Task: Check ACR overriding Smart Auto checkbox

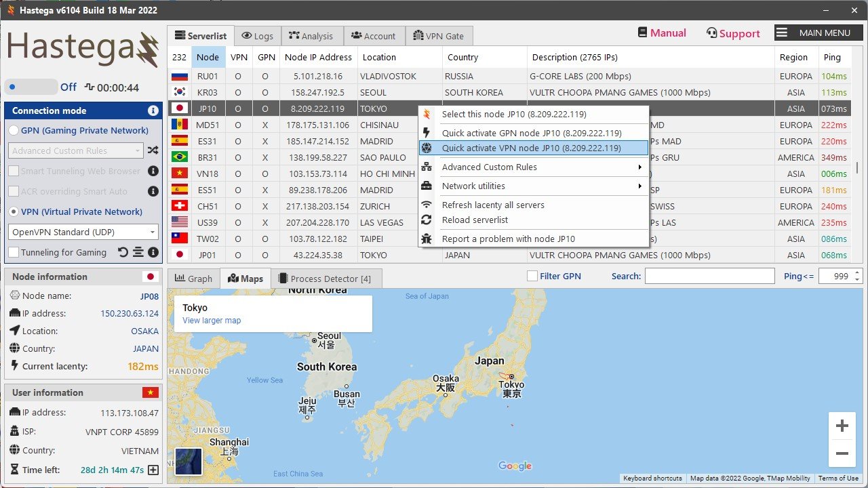Action: click(14, 192)
